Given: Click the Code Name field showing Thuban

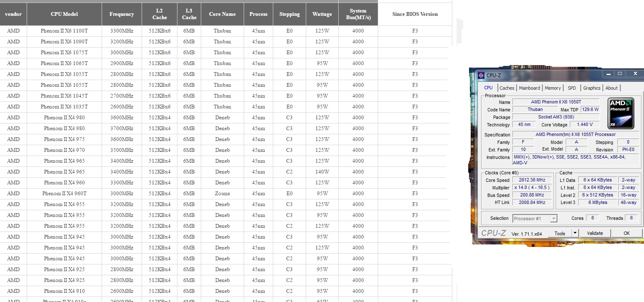Looking at the screenshot, I should [x=535, y=109].
